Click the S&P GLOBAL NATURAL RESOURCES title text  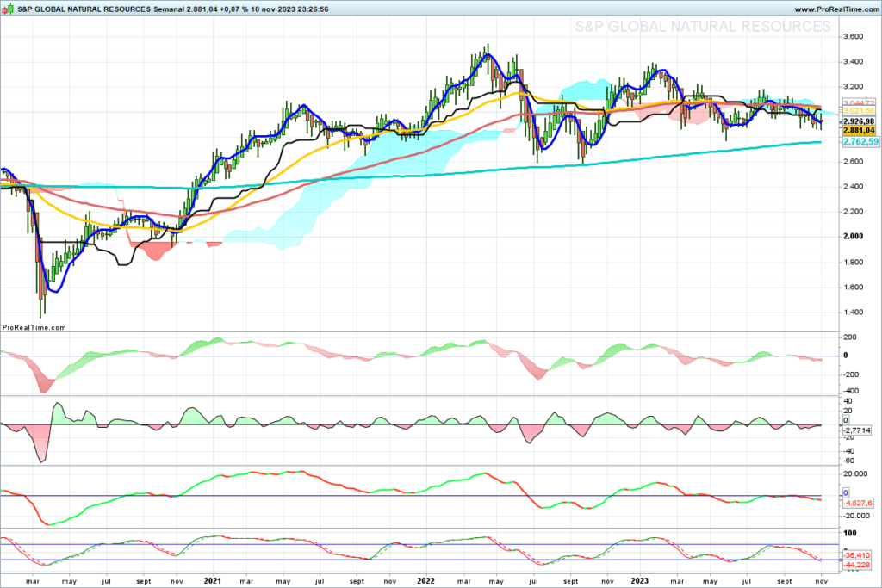84,9
